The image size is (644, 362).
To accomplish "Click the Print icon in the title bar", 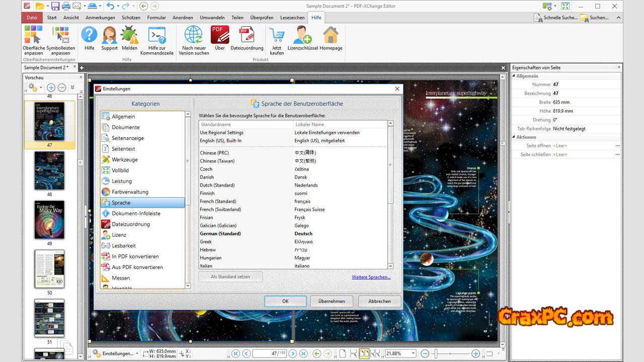I will point(65,6).
